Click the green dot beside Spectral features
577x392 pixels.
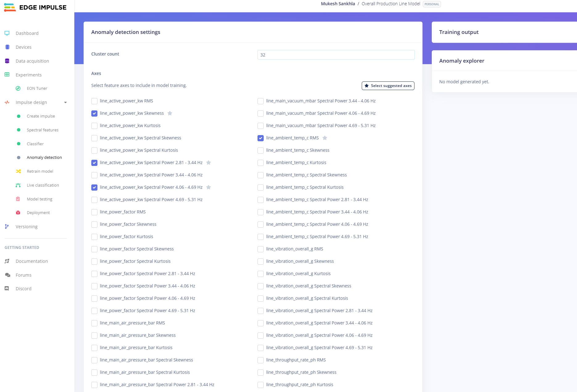click(19, 130)
